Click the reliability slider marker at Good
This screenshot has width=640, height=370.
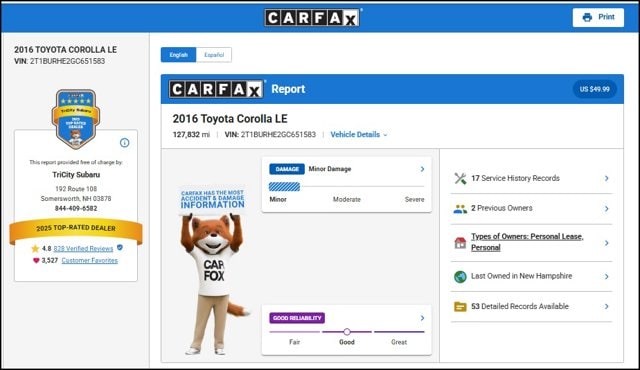pos(347,332)
